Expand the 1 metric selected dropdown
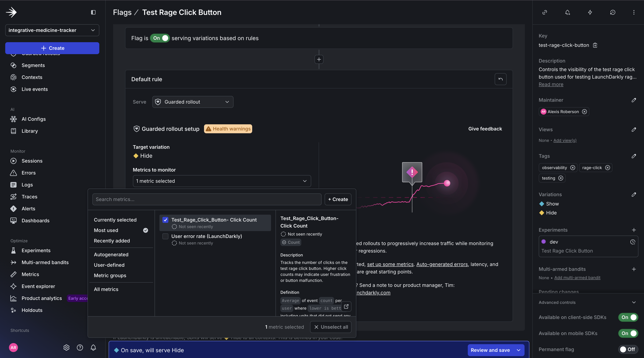 click(222, 181)
